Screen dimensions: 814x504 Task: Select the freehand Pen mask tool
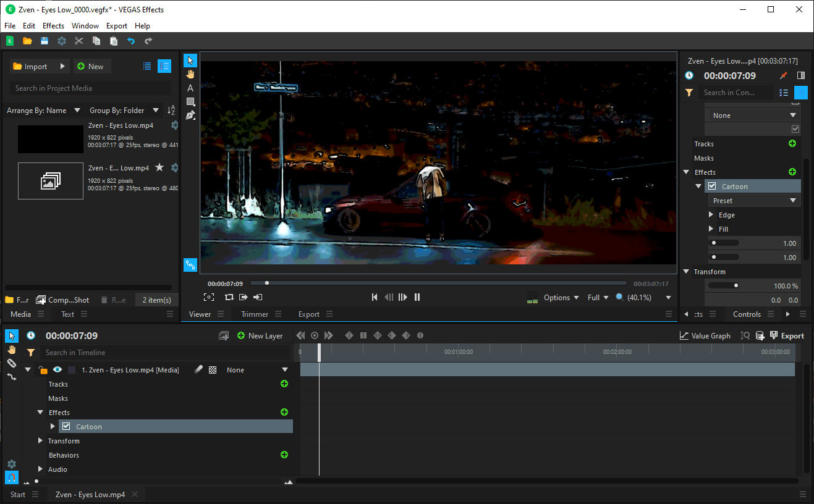[x=190, y=115]
